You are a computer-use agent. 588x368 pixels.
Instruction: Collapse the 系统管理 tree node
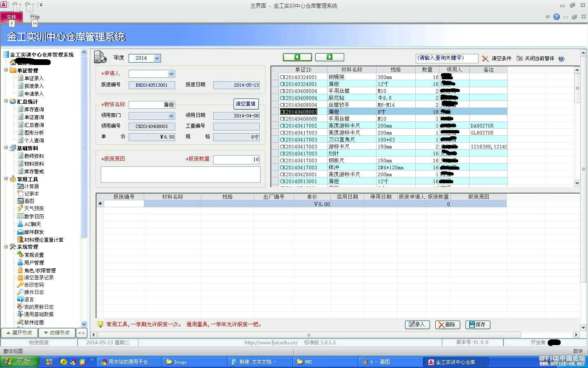click(x=6, y=247)
